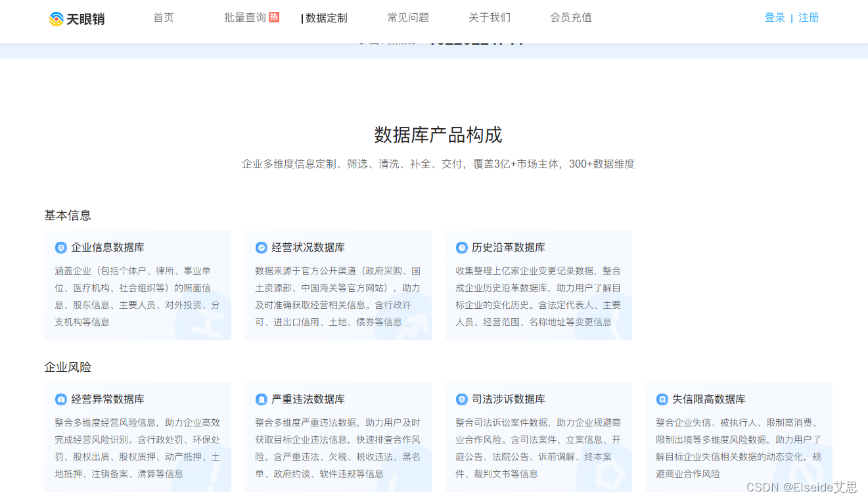The height and width of the screenshot is (500, 868).
Task: Open the 批量查询 nav item
Action: [245, 18]
